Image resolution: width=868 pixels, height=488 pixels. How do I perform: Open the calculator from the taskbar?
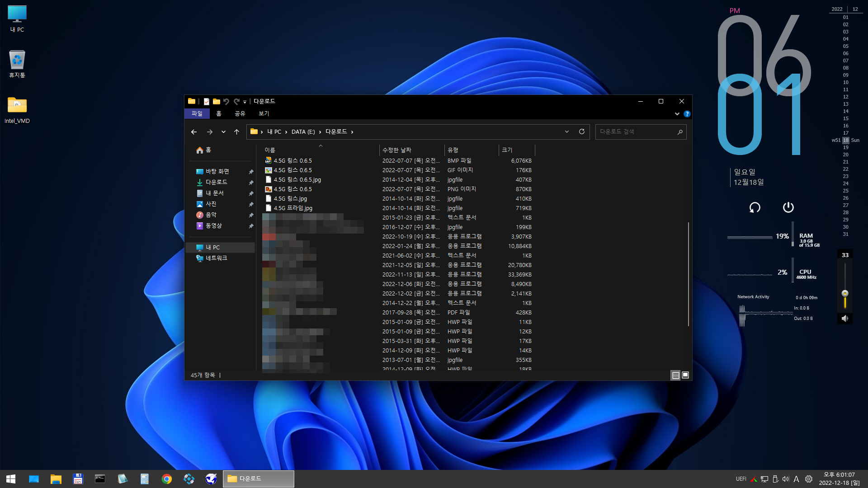pos(145,479)
